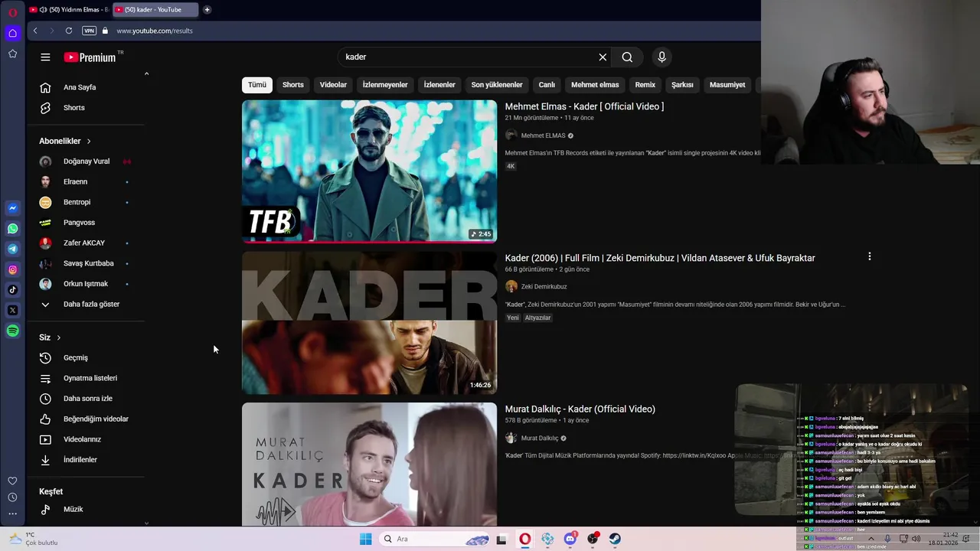
Task: Open WhatsApp in Opera sidebar
Action: point(12,229)
